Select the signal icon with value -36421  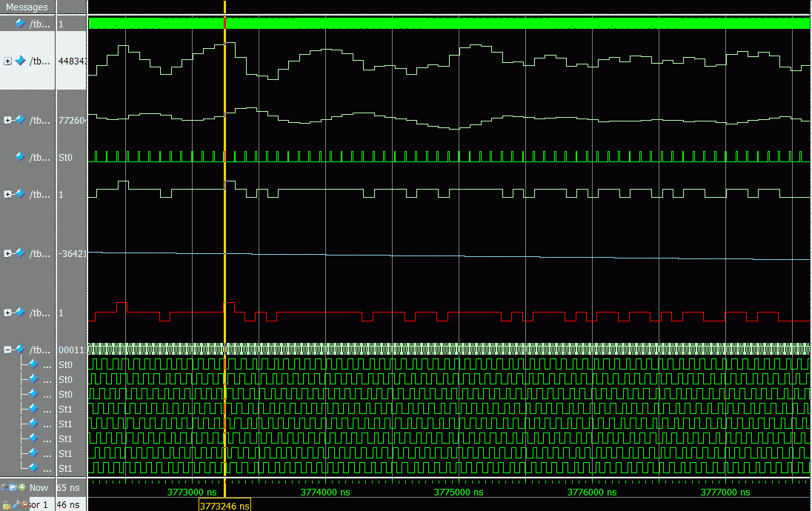(x=20, y=253)
